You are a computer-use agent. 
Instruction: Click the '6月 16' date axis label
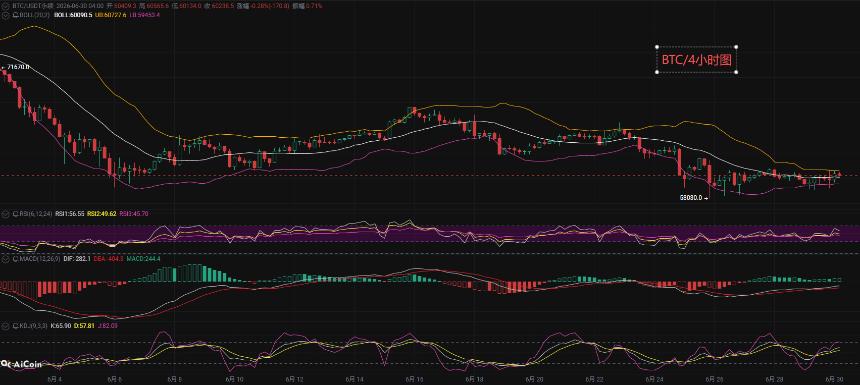414,379
